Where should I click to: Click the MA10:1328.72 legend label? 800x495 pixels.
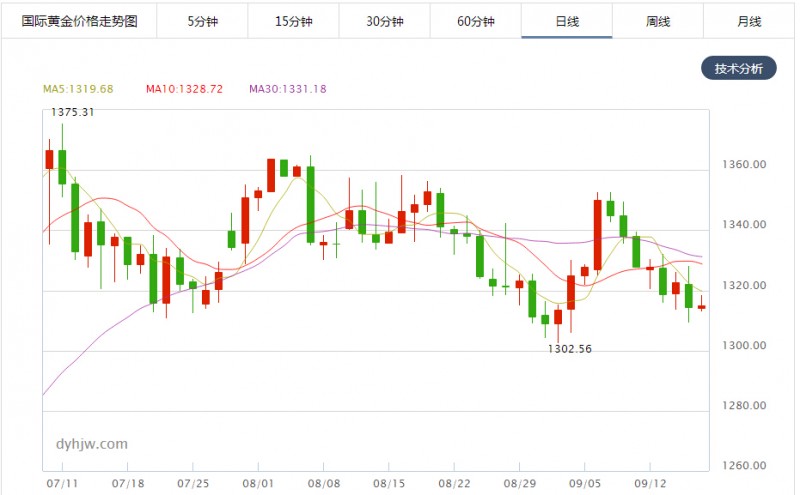pyautogui.click(x=184, y=89)
